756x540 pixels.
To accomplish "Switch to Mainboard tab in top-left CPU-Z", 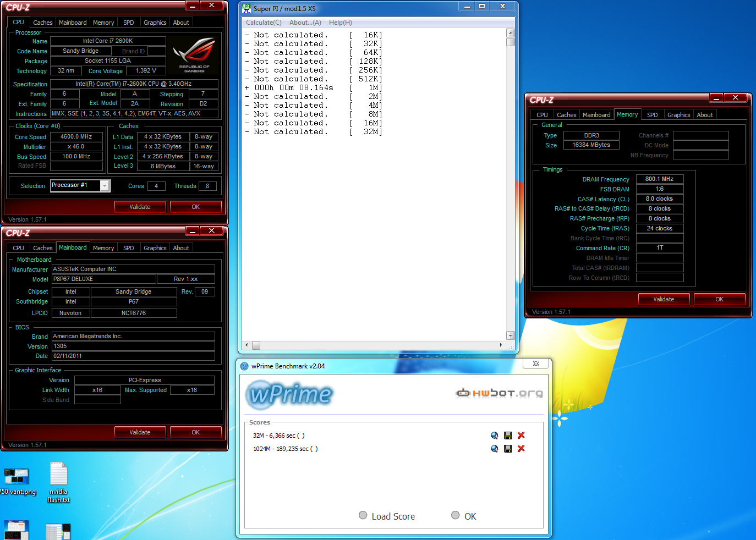I will pos(73,23).
